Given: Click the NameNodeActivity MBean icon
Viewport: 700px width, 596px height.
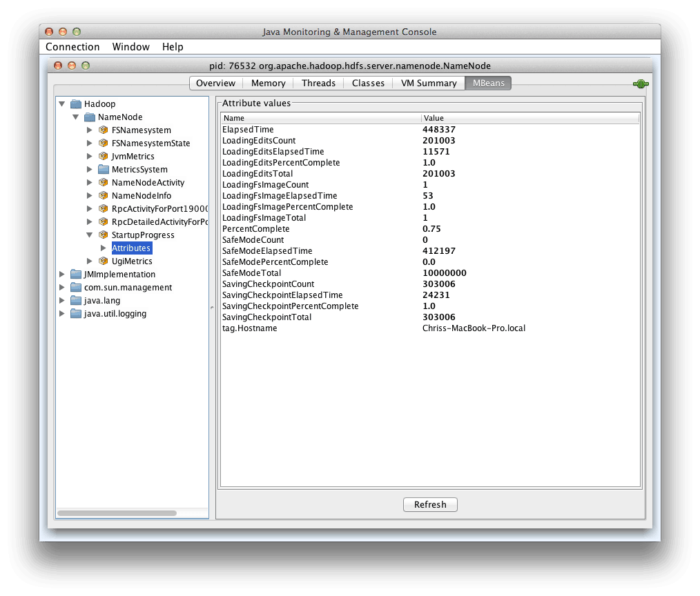Looking at the screenshot, I should pos(103,183).
